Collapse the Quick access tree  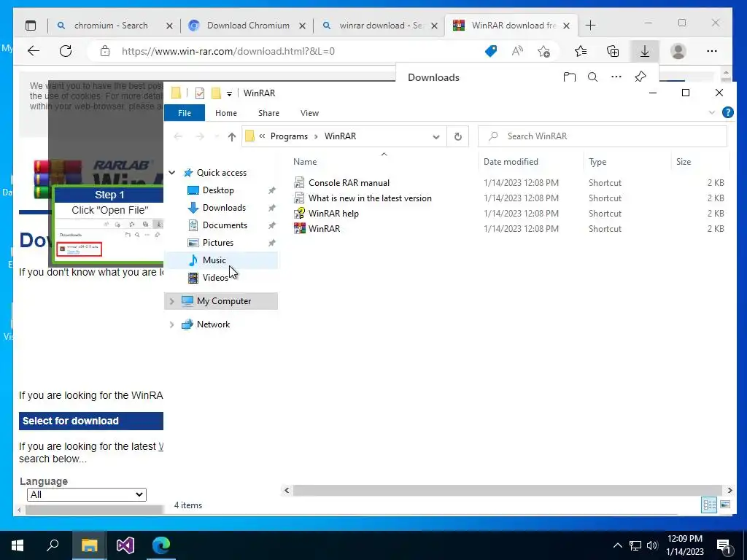point(172,173)
